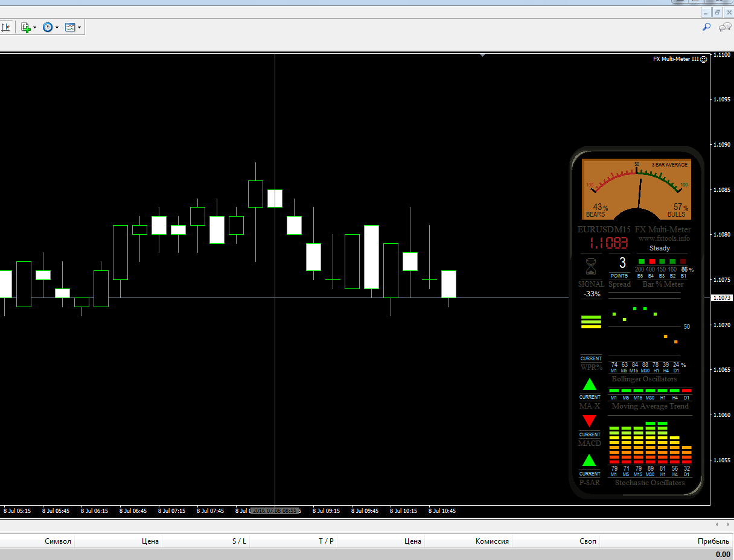Expand the templates dropdown arrow
Image resolution: width=734 pixels, height=560 pixels.
tap(80, 28)
